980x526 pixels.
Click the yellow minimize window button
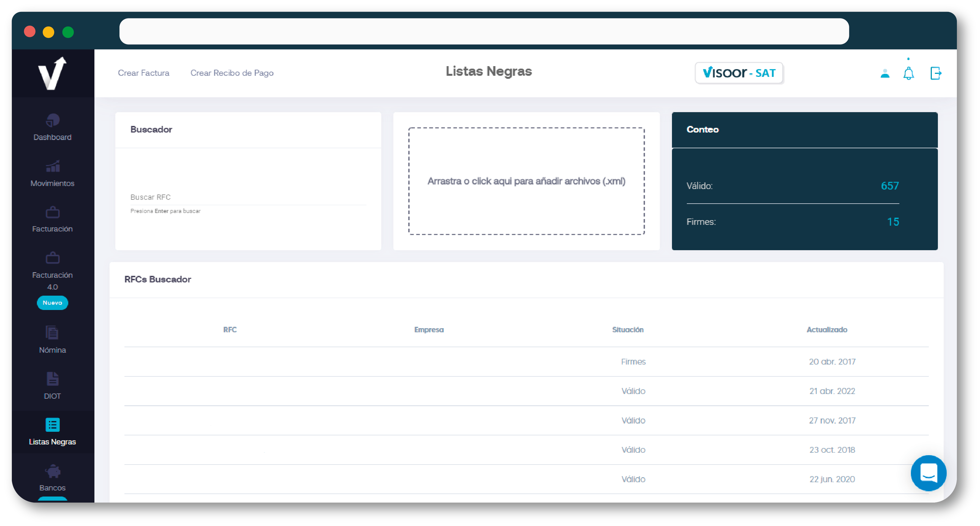(48, 32)
